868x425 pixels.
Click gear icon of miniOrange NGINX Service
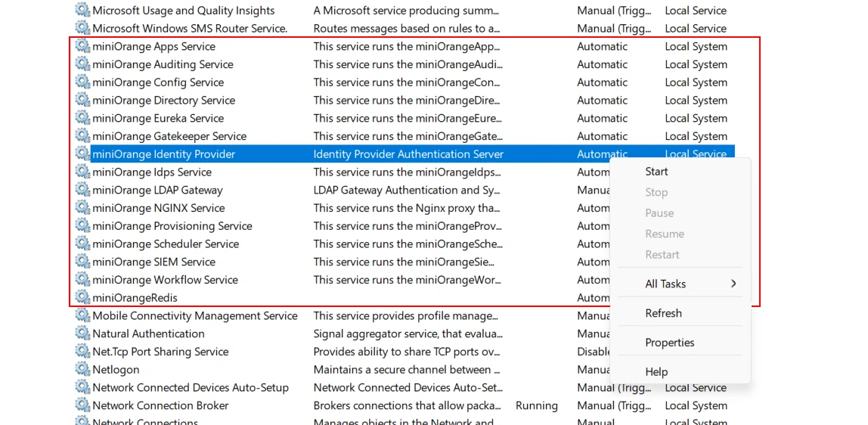[x=82, y=207]
